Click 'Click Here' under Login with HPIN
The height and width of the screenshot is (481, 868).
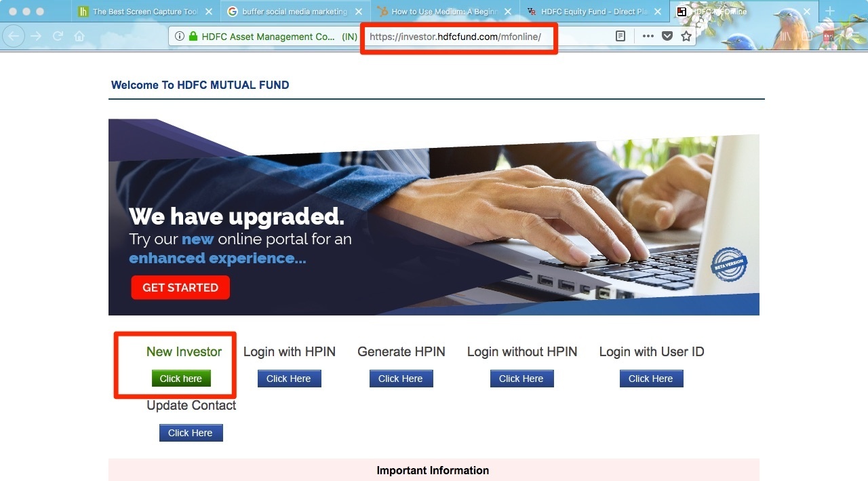pyautogui.click(x=289, y=379)
